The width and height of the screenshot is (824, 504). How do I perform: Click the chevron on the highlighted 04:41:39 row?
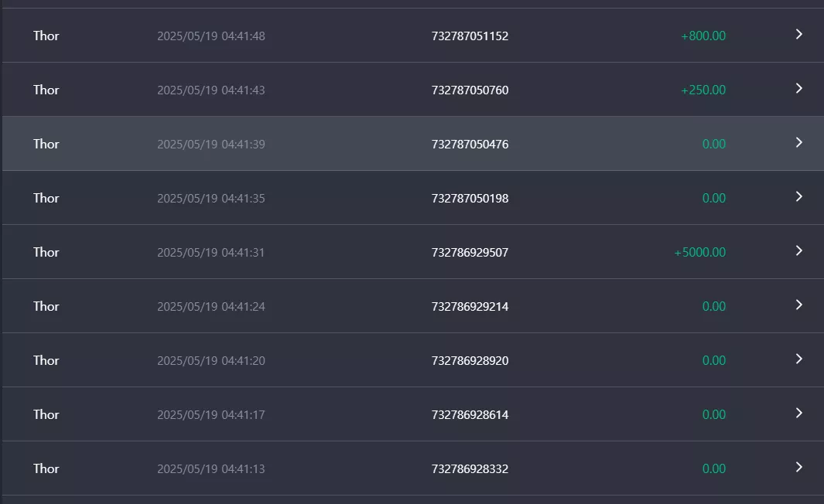[x=798, y=142]
